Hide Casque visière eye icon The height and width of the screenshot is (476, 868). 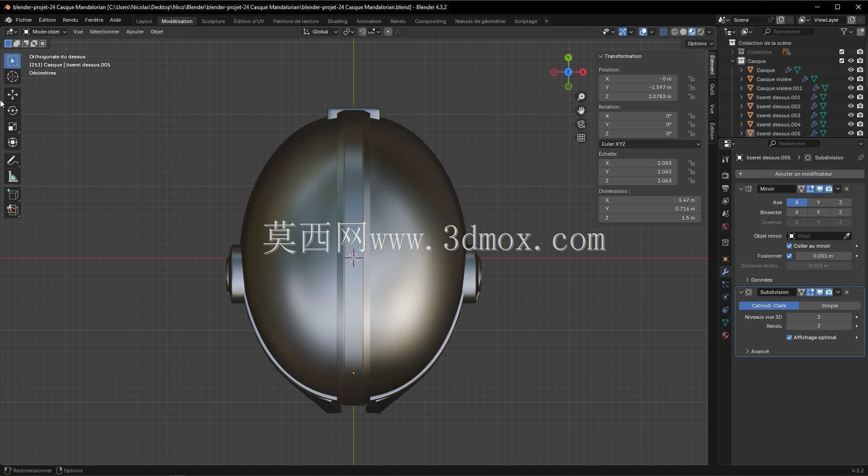pos(851,79)
